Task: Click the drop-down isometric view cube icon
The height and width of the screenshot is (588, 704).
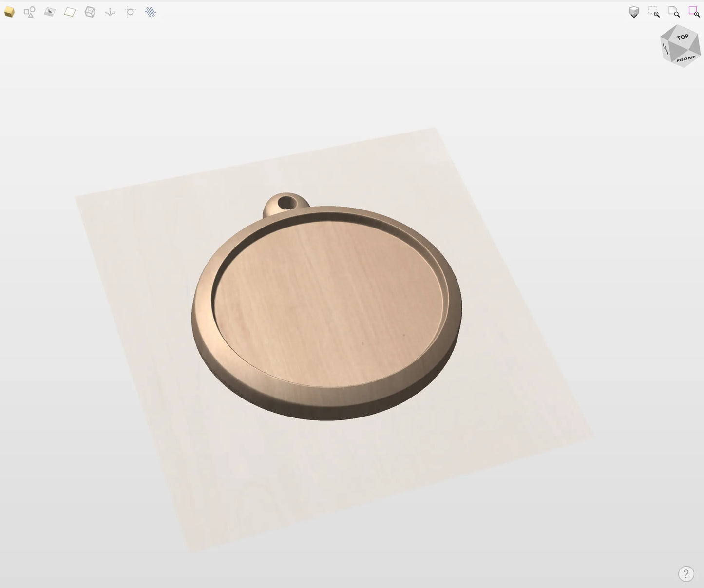Action: [x=634, y=11]
